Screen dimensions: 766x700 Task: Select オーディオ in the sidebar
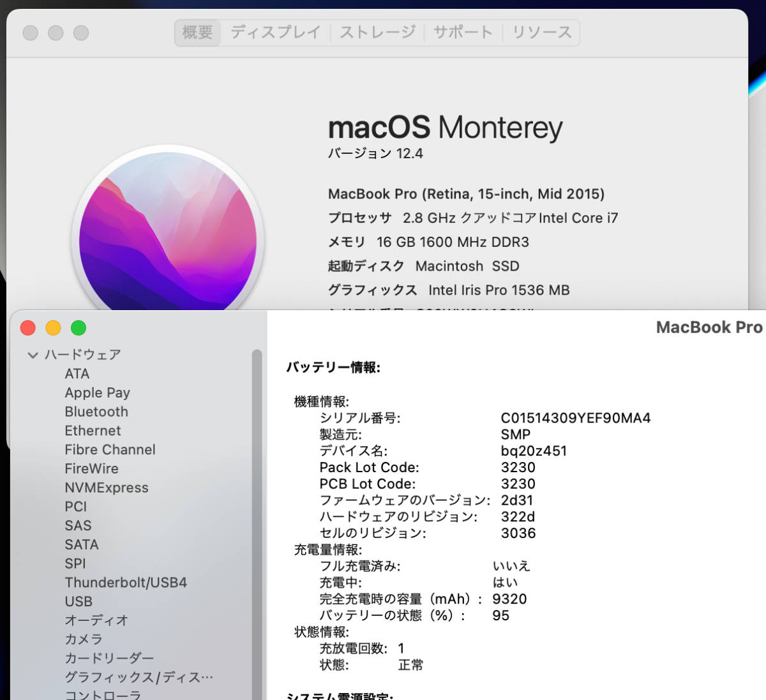(96, 620)
